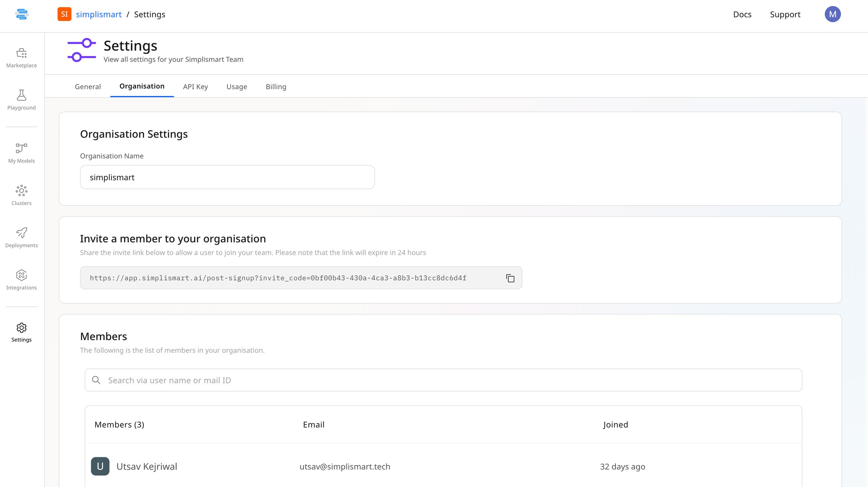The image size is (868, 487).
Task: Switch to the General tab
Action: (88, 87)
